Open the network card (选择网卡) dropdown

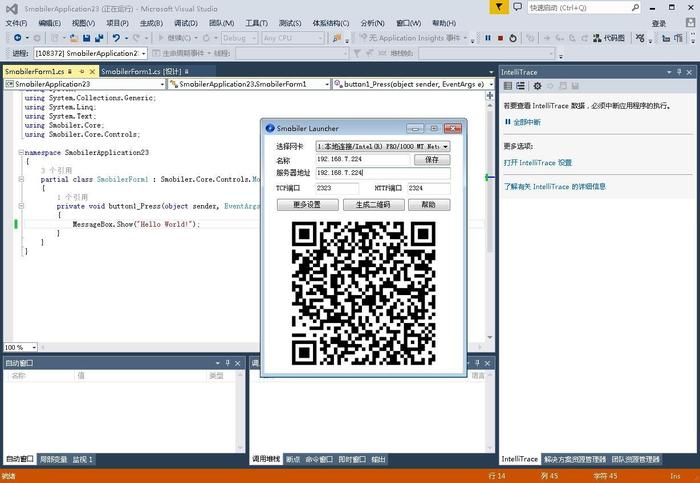(383, 146)
